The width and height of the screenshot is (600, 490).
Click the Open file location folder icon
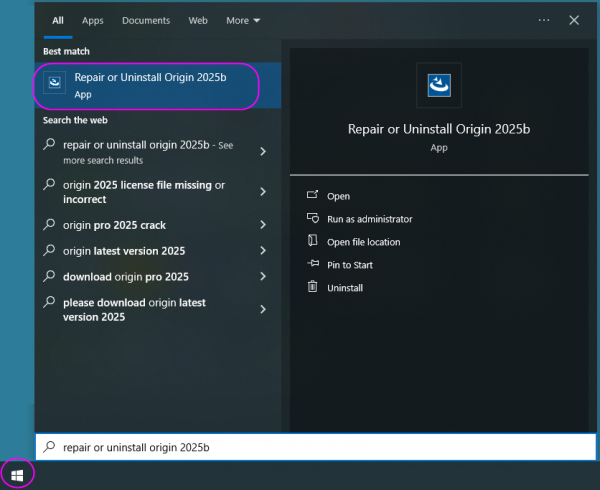313,242
